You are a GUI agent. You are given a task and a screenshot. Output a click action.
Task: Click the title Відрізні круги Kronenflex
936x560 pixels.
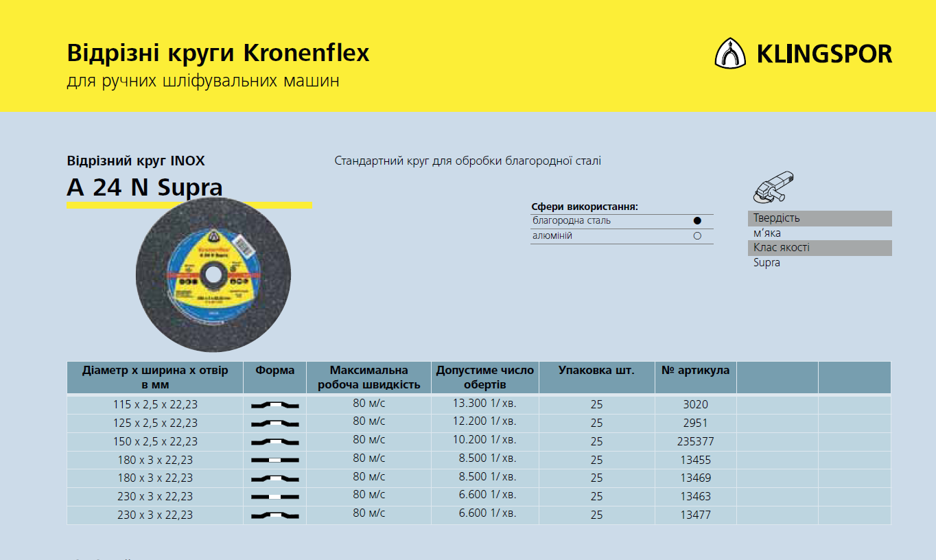[x=218, y=53]
